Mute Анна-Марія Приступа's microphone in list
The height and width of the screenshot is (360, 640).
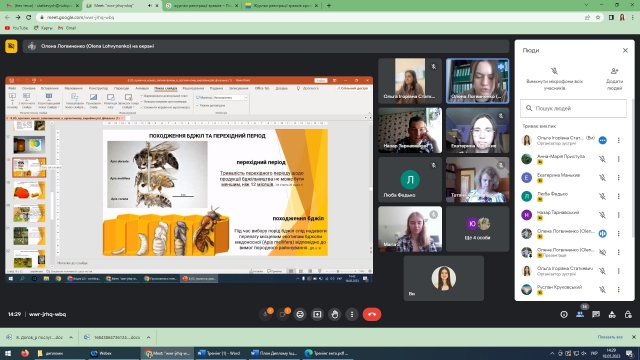602,159
